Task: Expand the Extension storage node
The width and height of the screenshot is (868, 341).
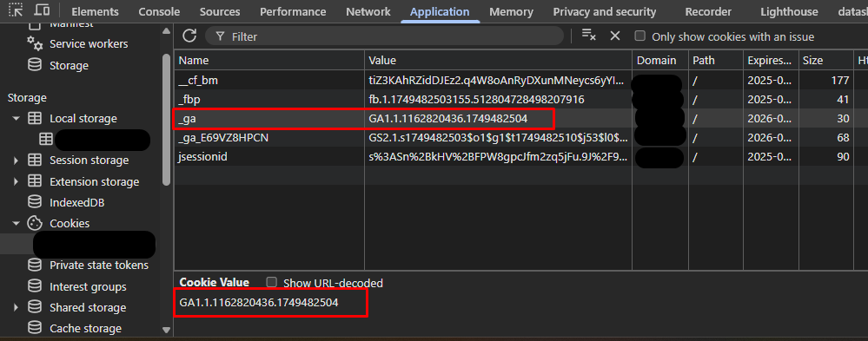Action: coord(16,181)
